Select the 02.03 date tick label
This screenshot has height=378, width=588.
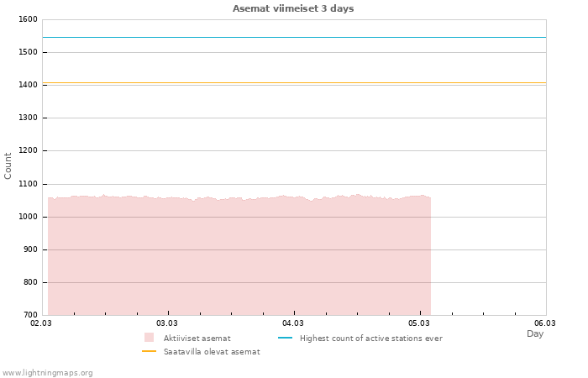point(41,323)
